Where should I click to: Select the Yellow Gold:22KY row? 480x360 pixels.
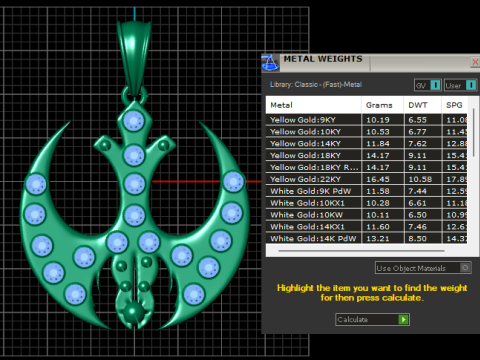pos(366,179)
